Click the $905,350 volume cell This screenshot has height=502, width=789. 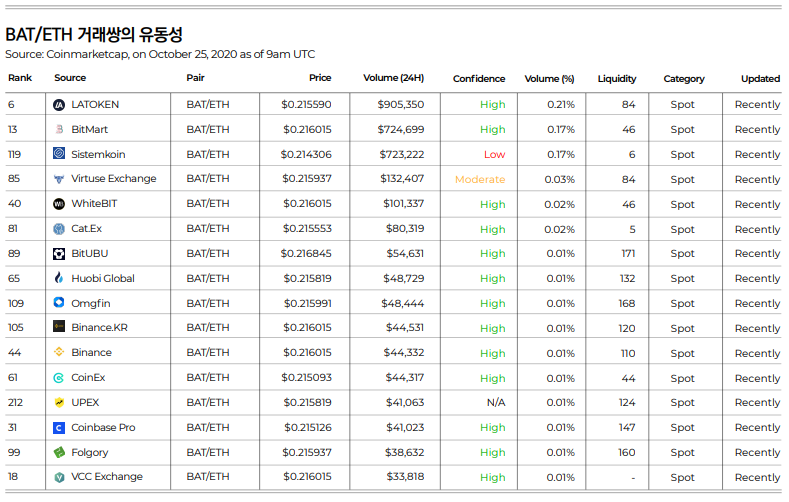401,105
